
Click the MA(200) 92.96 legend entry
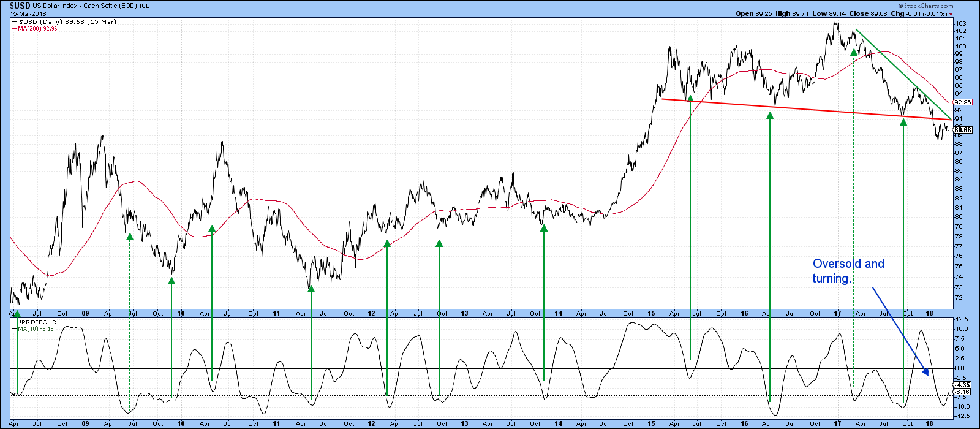37,29
